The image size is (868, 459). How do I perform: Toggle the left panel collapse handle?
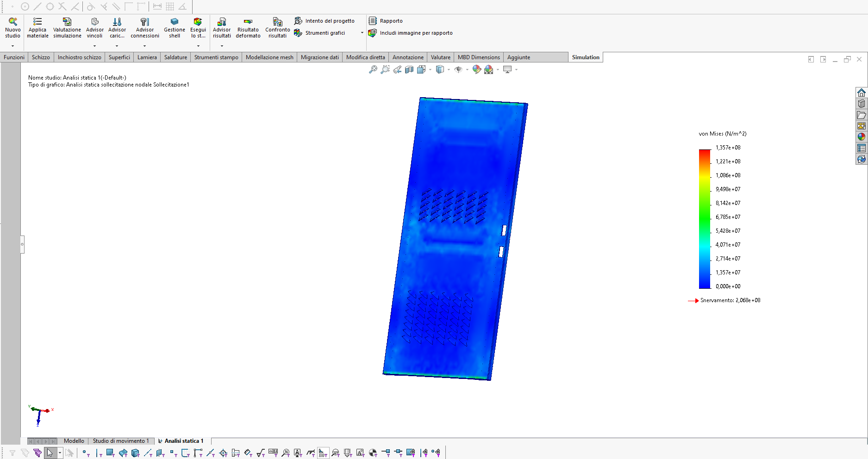(x=22, y=244)
